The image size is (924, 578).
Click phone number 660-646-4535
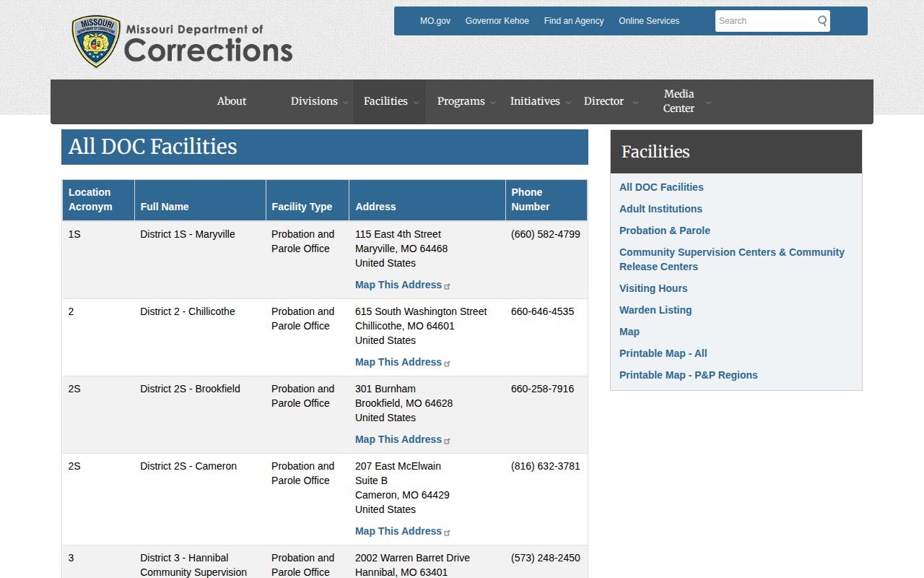(x=543, y=311)
